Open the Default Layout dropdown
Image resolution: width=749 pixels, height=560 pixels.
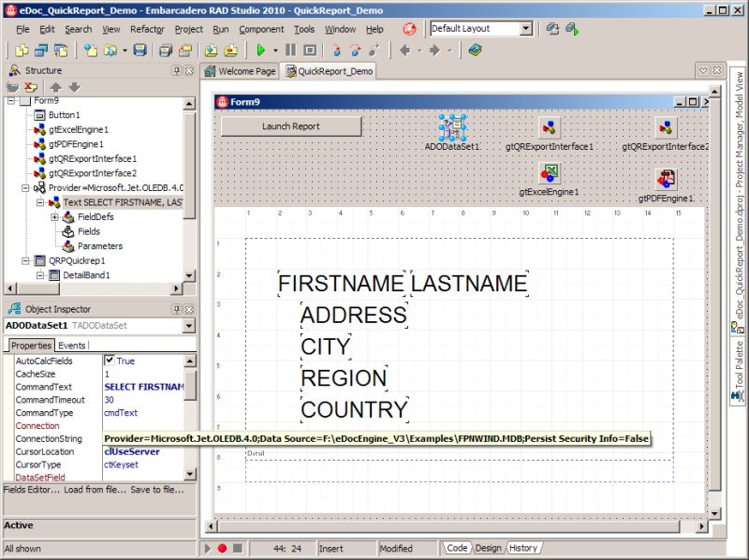pyautogui.click(x=524, y=28)
